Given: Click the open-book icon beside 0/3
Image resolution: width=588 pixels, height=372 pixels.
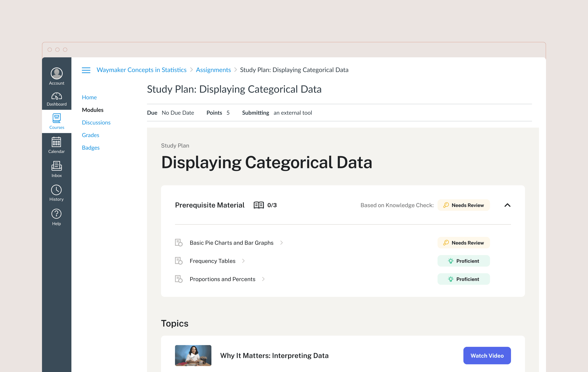Looking at the screenshot, I should click(x=259, y=205).
